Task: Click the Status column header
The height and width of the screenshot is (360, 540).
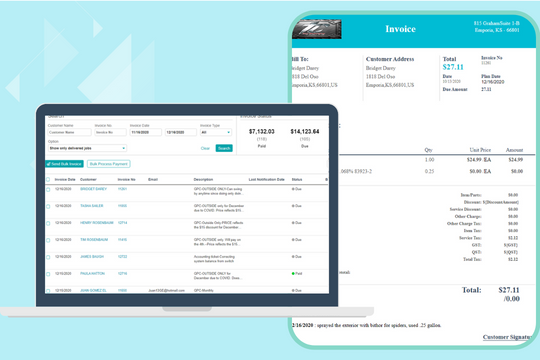Action: pyautogui.click(x=297, y=179)
